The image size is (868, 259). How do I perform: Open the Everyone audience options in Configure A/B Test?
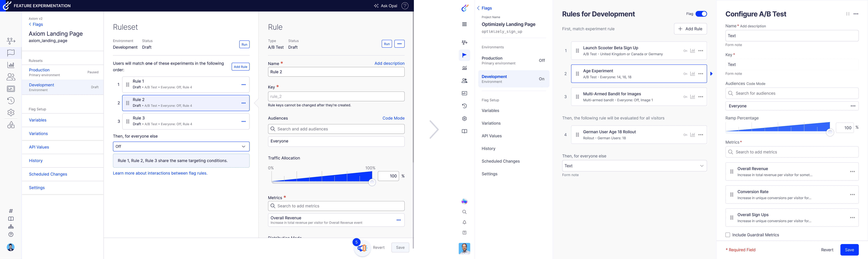pos(853,106)
